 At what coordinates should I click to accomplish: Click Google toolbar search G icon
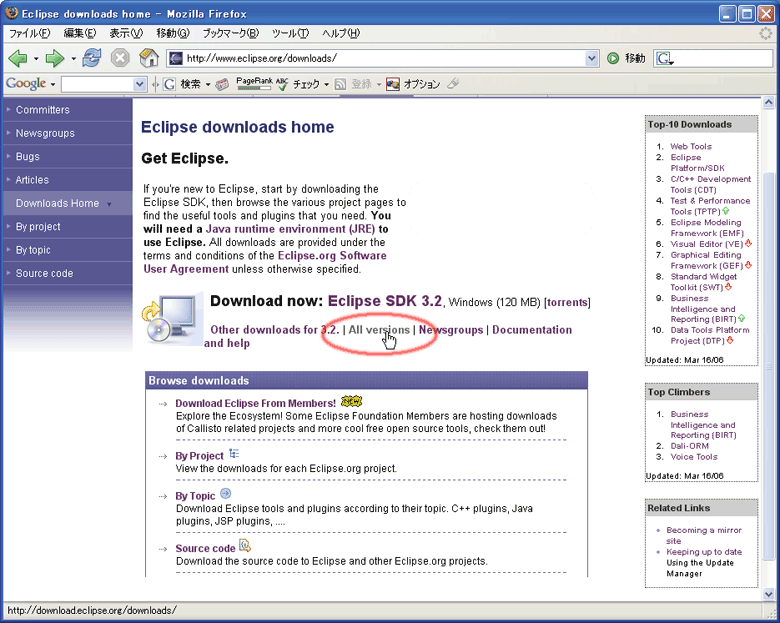169,84
